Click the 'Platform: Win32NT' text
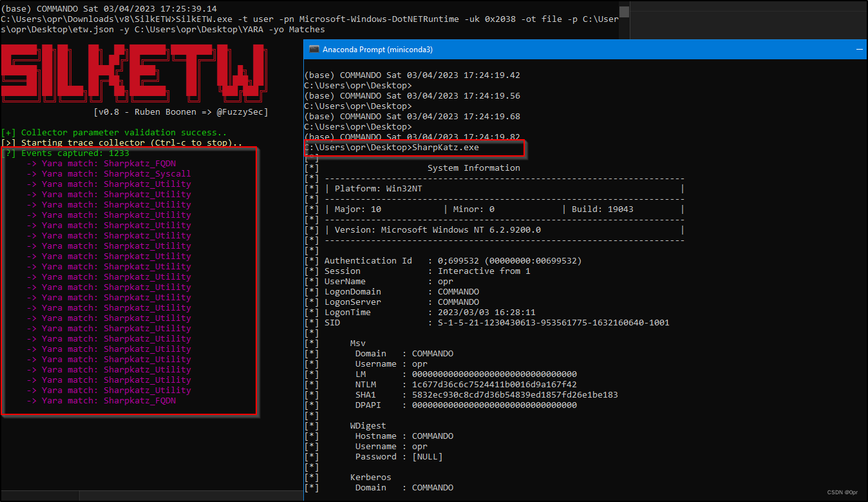 pos(379,189)
